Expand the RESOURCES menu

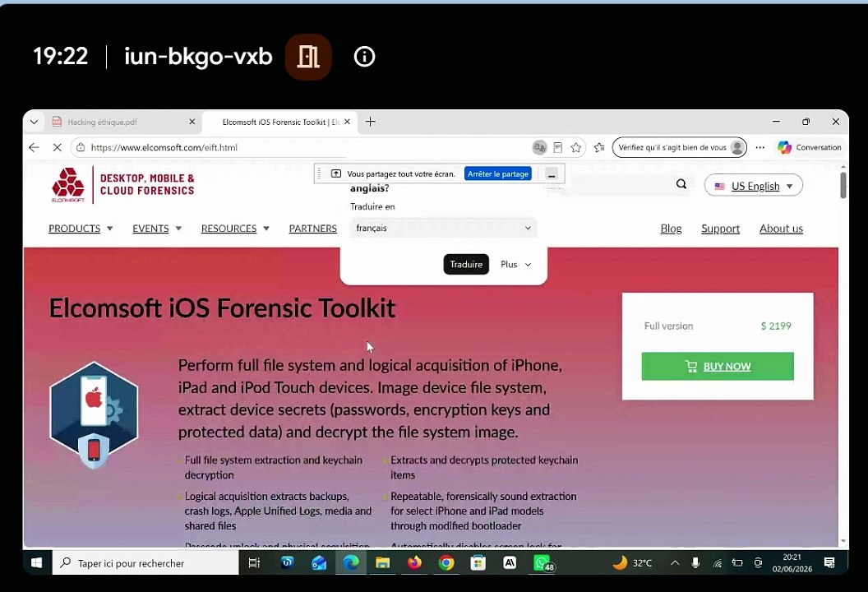pyautogui.click(x=235, y=229)
